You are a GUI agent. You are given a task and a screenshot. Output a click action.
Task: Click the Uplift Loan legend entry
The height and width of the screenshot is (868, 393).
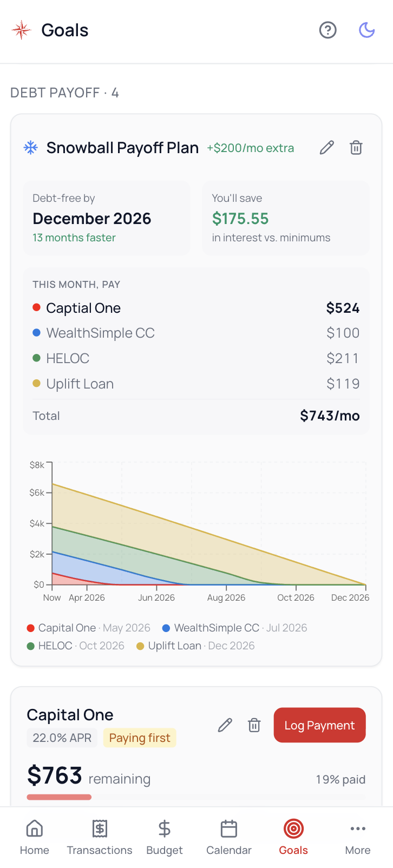(195, 646)
